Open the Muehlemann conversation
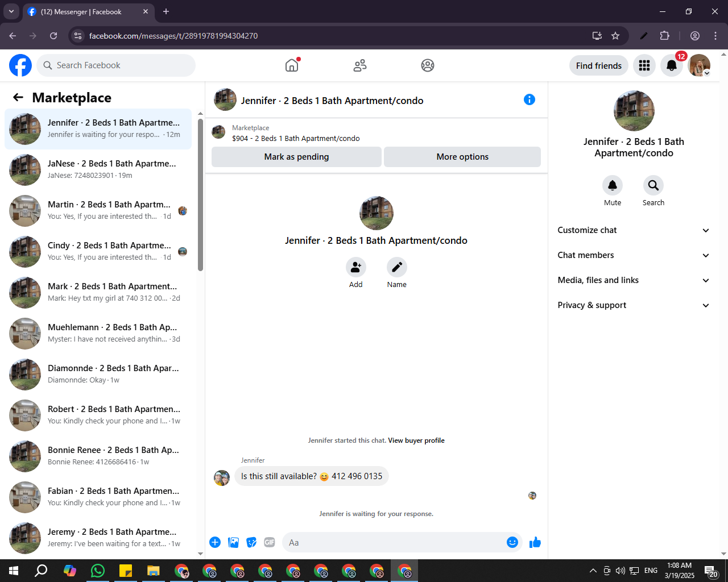The width and height of the screenshot is (728, 582). click(x=98, y=334)
